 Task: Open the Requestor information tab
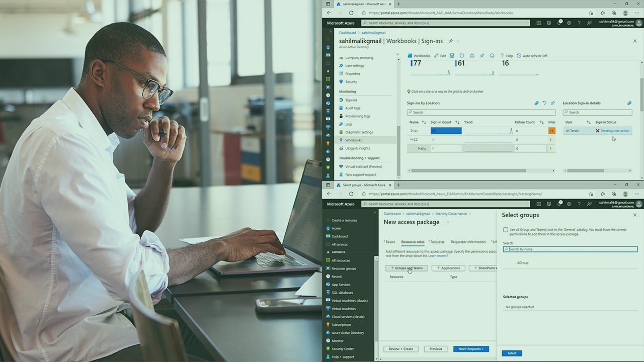pos(468,242)
